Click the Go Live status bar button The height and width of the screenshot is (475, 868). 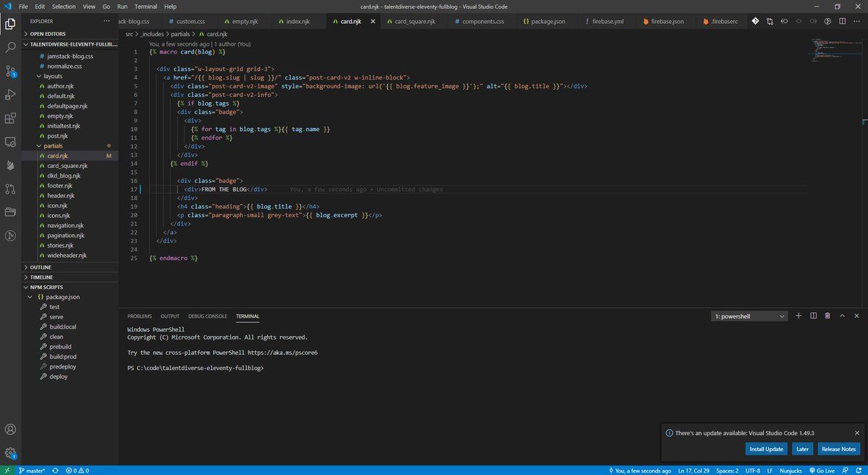click(820, 471)
